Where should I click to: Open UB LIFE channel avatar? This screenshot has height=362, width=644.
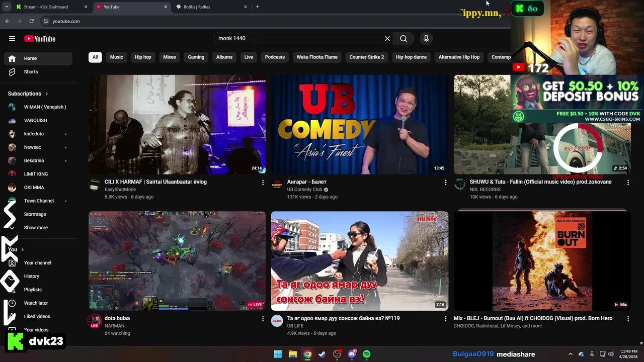click(x=277, y=321)
